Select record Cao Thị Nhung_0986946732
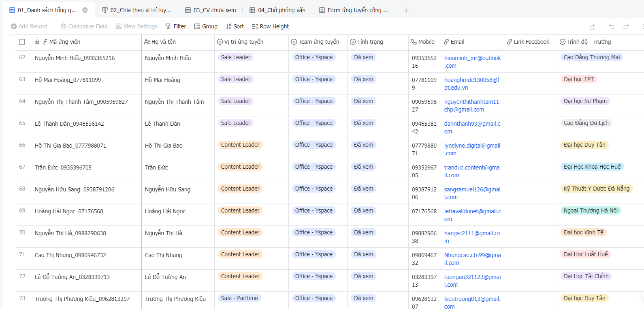 (70, 255)
